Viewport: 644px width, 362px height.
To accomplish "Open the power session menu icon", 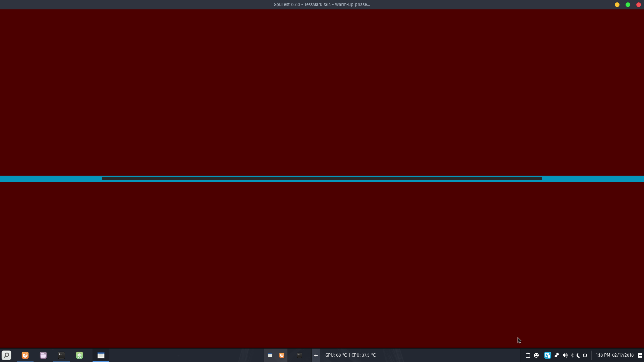I will pos(585,355).
